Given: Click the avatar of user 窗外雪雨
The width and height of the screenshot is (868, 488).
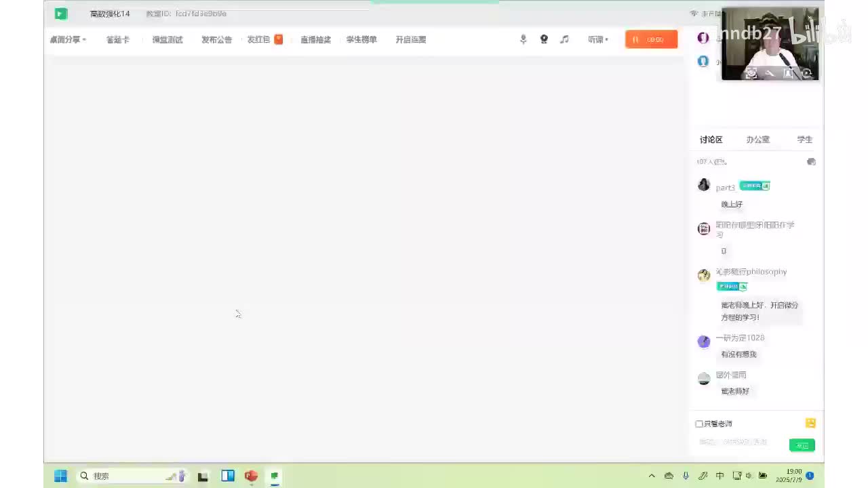Looking at the screenshot, I should tap(704, 379).
